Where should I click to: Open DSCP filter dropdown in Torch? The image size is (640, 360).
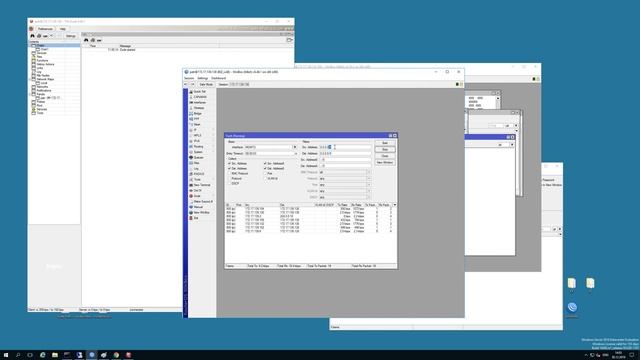[x=369, y=197]
